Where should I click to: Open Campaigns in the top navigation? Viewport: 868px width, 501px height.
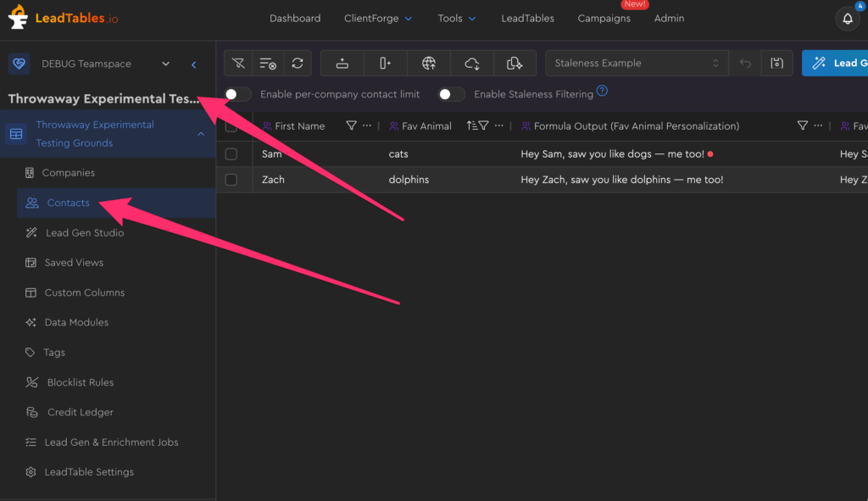point(604,19)
